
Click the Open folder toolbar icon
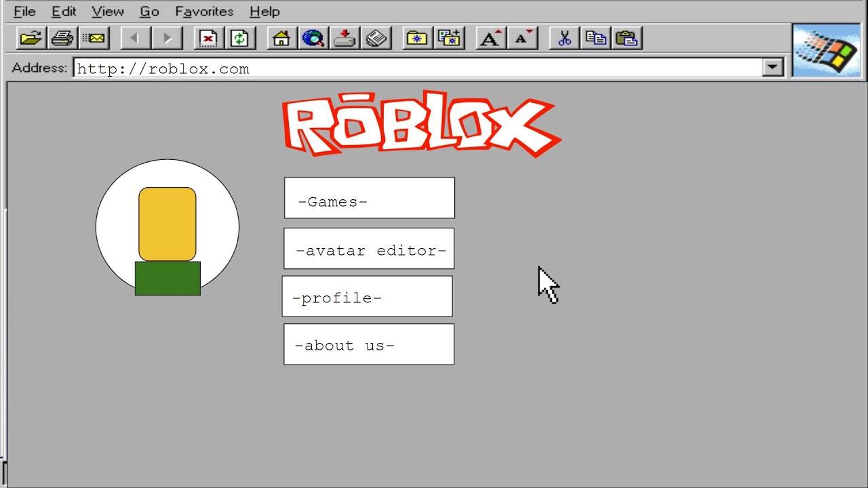(31, 38)
